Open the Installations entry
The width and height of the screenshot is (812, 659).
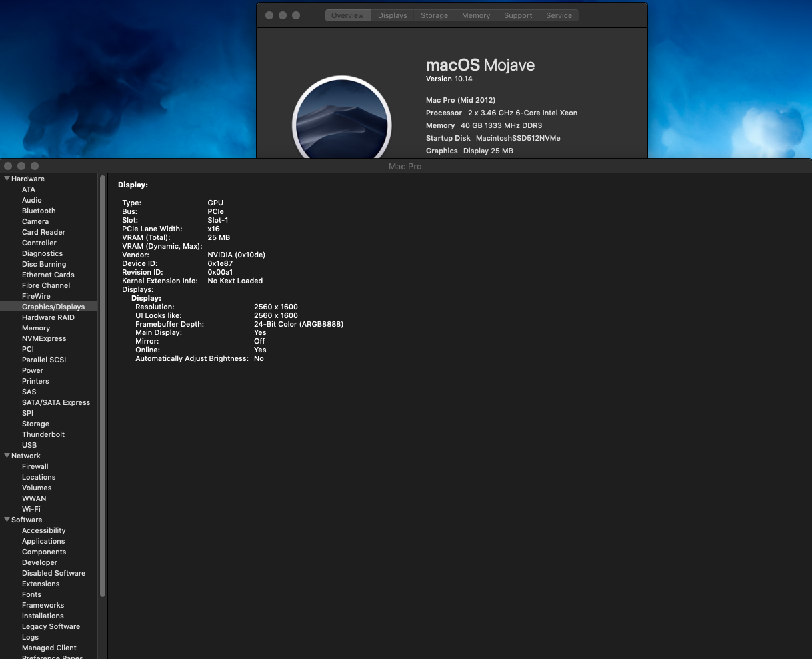pyautogui.click(x=43, y=616)
